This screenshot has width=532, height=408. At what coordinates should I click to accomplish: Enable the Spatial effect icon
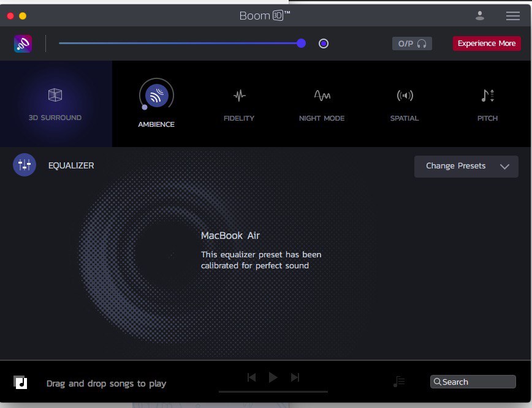405,96
